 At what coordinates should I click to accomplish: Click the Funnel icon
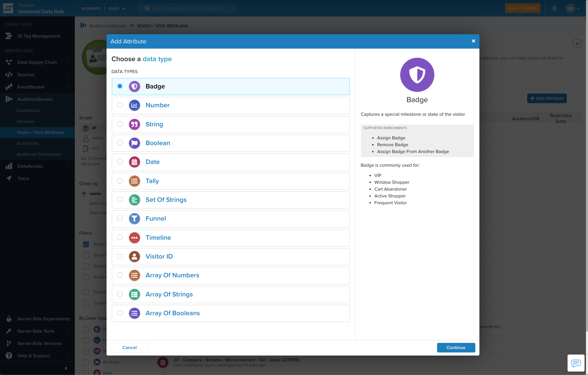(x=135, y=219)
